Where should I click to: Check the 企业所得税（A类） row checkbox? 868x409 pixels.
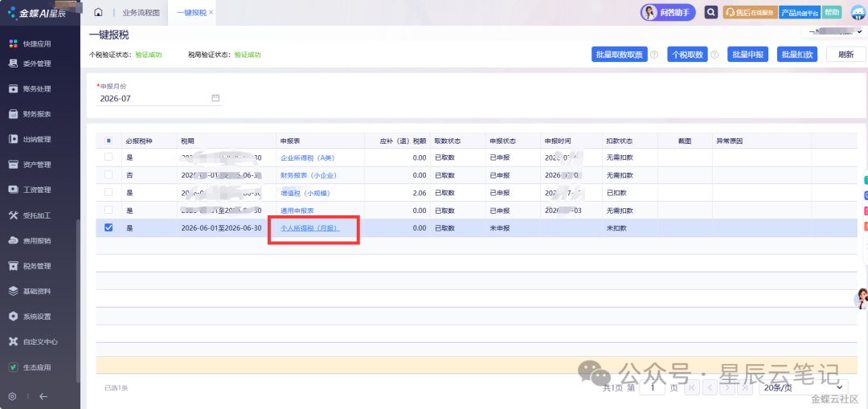pos(108,157)
